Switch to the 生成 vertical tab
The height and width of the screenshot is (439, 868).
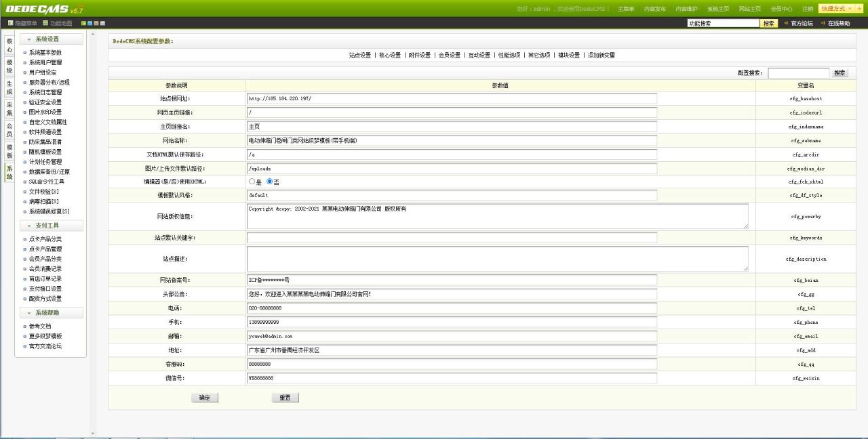click(x=9, y=87)
